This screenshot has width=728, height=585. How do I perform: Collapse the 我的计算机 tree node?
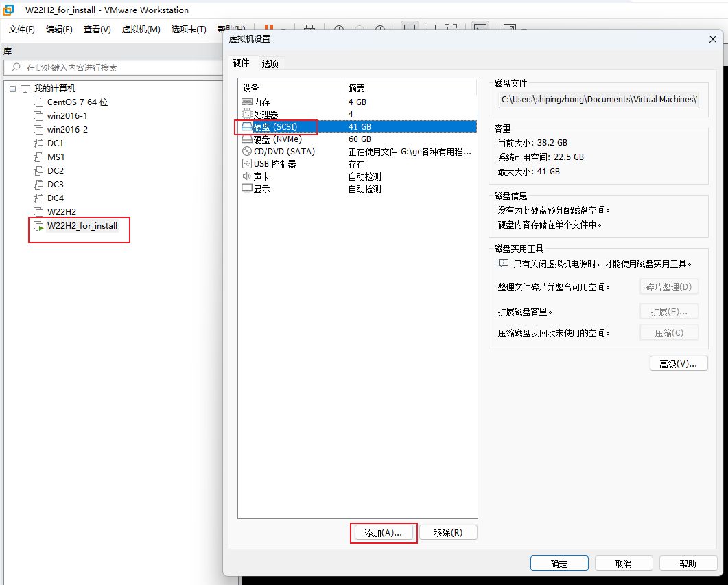click(x=12, y=89)
